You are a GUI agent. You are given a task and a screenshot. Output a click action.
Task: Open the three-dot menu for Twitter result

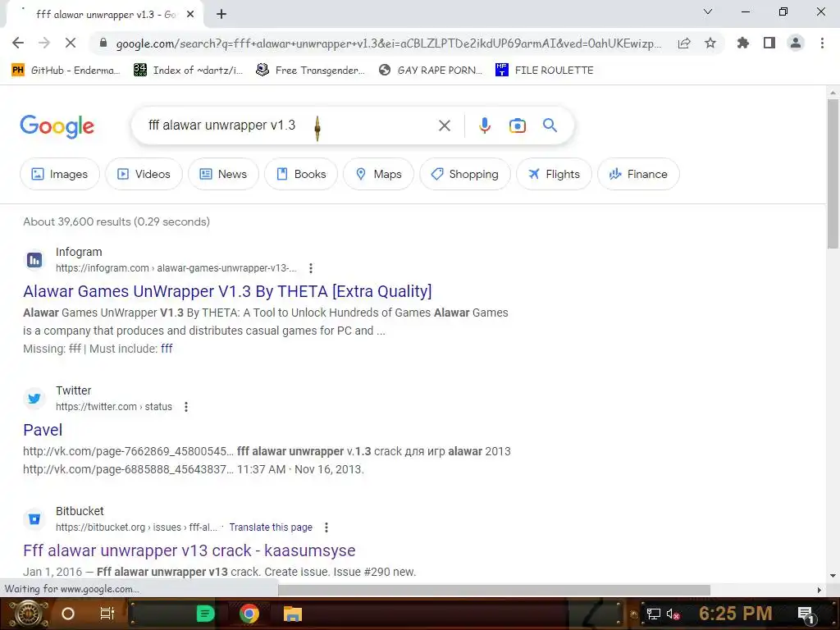click(186, 407)
